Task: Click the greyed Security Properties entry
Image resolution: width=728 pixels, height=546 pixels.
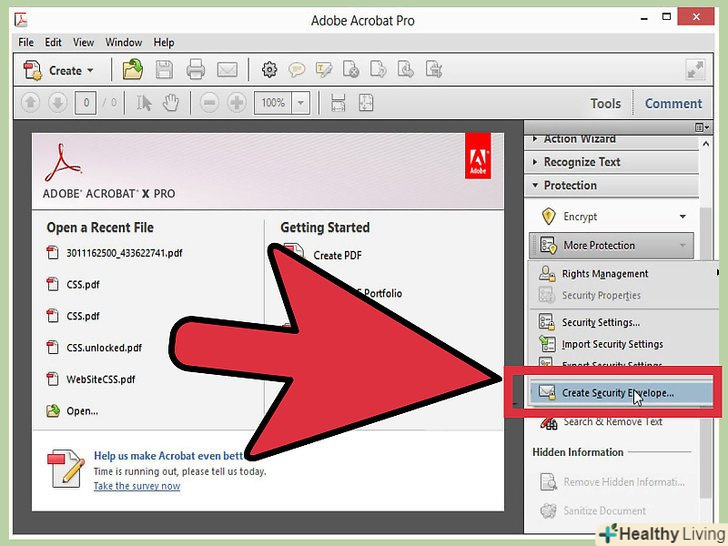Action: click(x=624, y=295)
